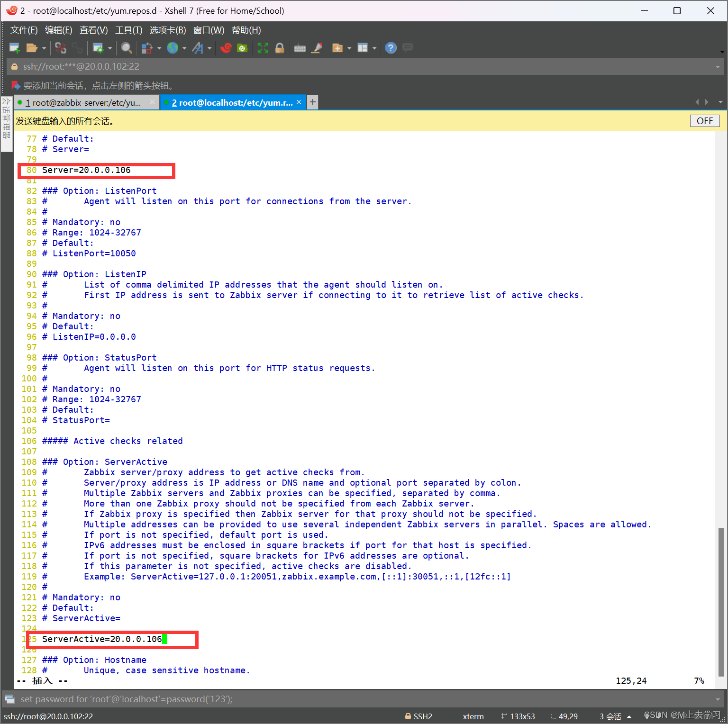Launch Xmanager with green icon
The height and width of the screenshot is (724, 728).
tap(242, 48)
